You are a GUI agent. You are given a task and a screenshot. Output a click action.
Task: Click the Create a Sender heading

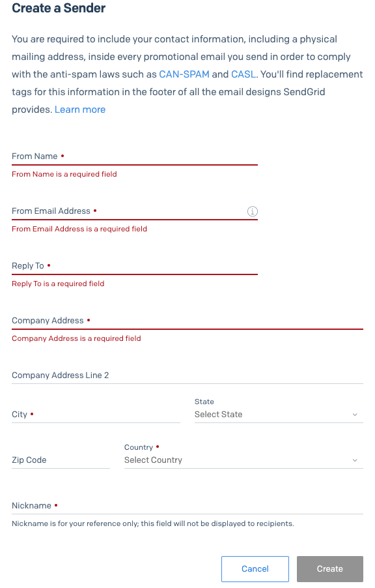pos(59,8)
